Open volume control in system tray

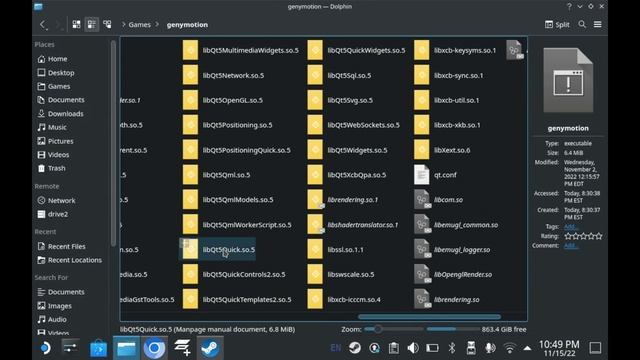click(413, 348)
